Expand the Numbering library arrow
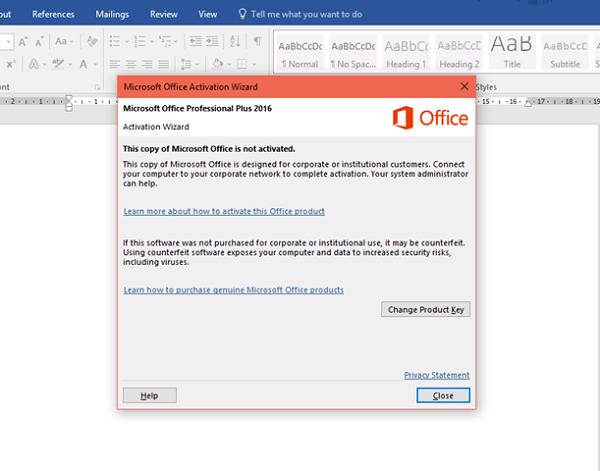 152,42
